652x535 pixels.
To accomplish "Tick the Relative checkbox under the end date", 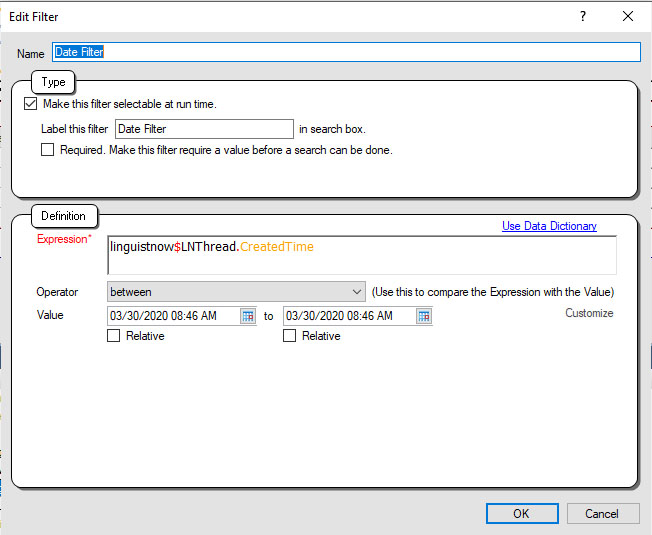I will pyautogui.click(x=290, y=337).
